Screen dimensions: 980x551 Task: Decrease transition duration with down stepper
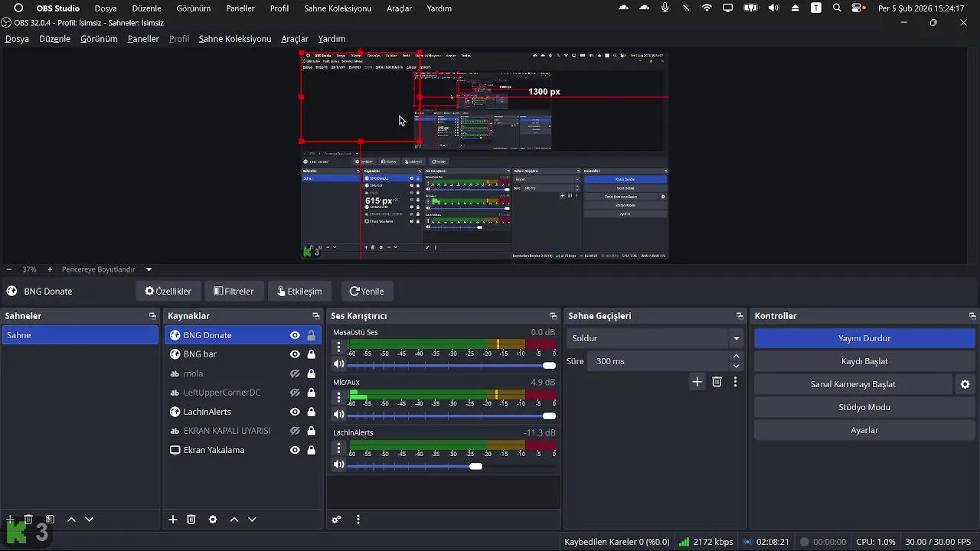click(x=737, y=366)
